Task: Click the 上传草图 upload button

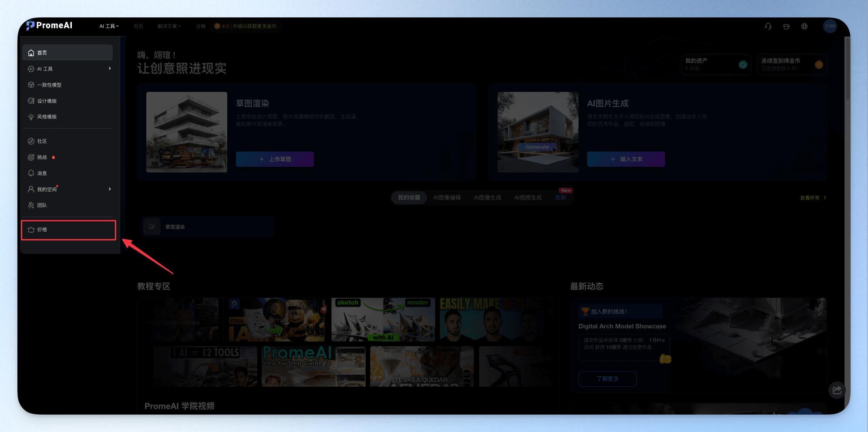Action: click(x=275, y=159)
